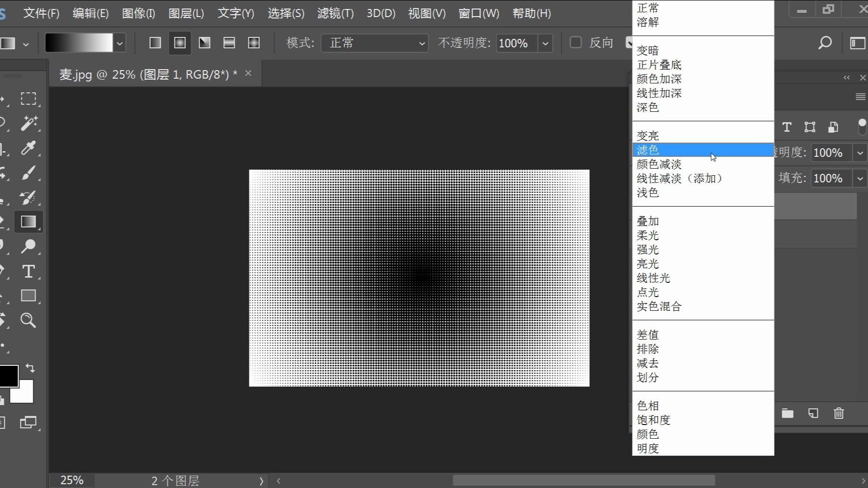Click the horizontal scrollbar thumb
This screenshot has height=488, width=868.
[584, 481]
